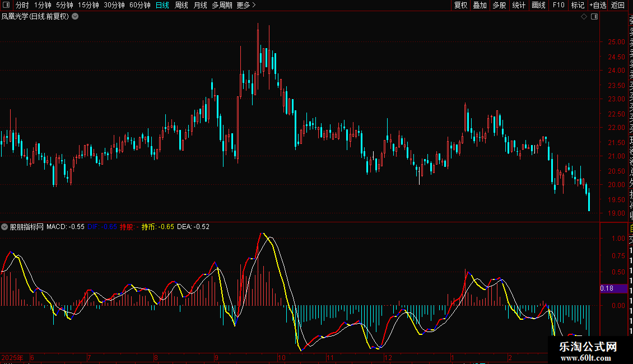Click the month 10 marker on time axis
The image size is (633, 364).
(281, 357)
